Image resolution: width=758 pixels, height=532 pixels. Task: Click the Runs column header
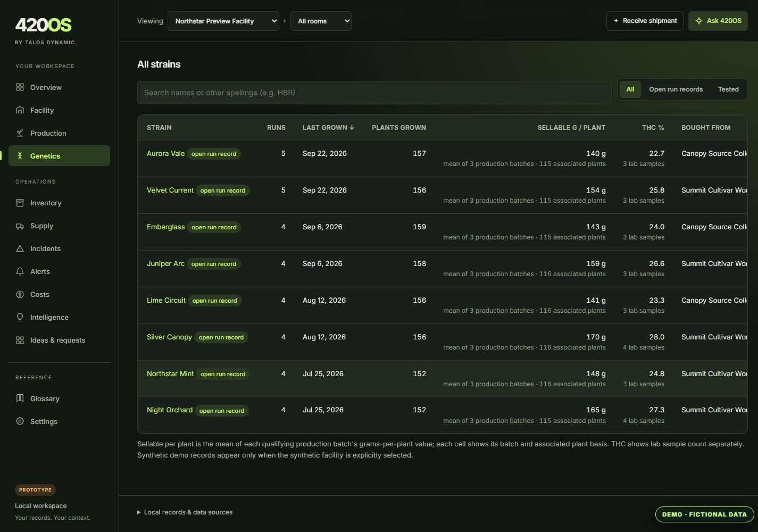click(276, 128)
